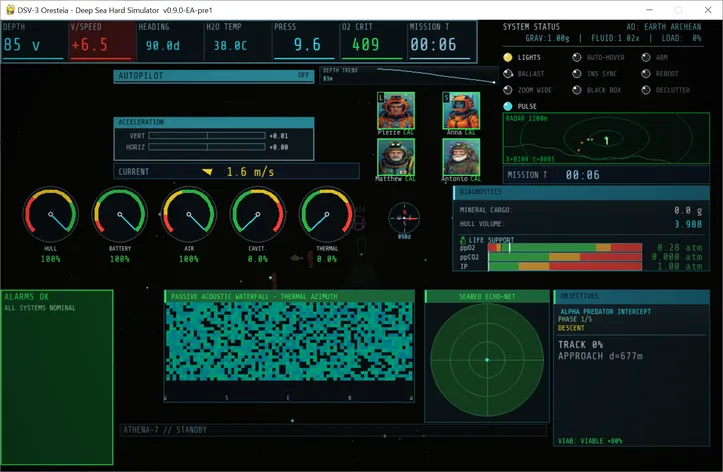Click the DEPTH readout
The height and width of the screenshot is (472, 723).
pos(33,40)
